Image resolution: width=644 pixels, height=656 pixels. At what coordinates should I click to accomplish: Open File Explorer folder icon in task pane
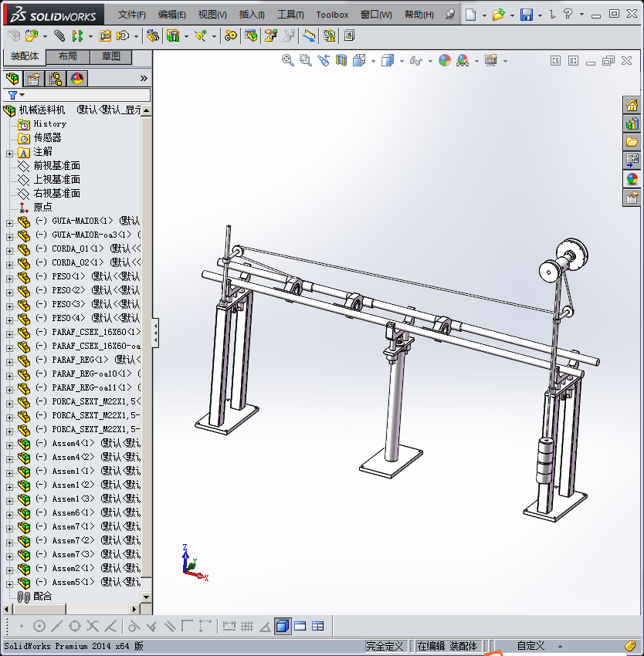[x=632, y=142]
